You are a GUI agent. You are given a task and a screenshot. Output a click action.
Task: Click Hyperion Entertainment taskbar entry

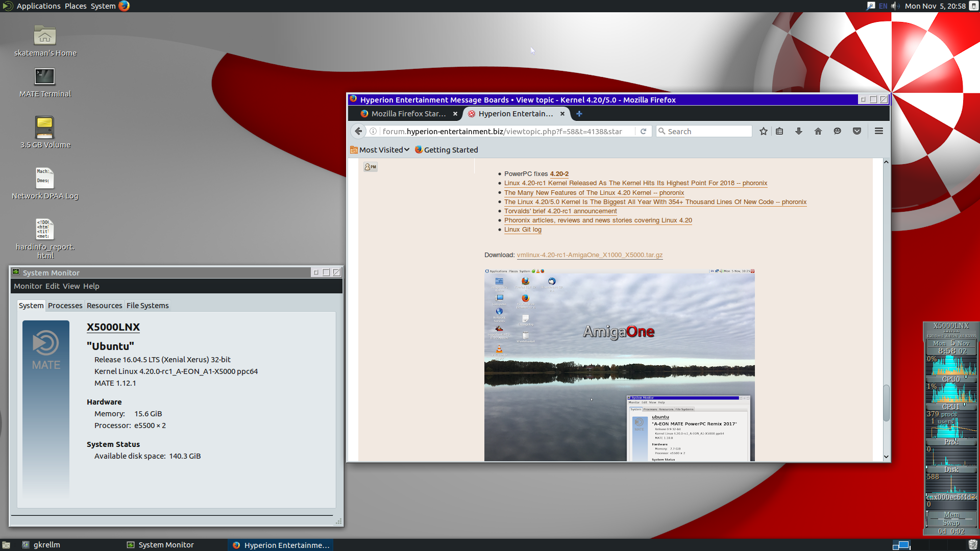[281, 545]
